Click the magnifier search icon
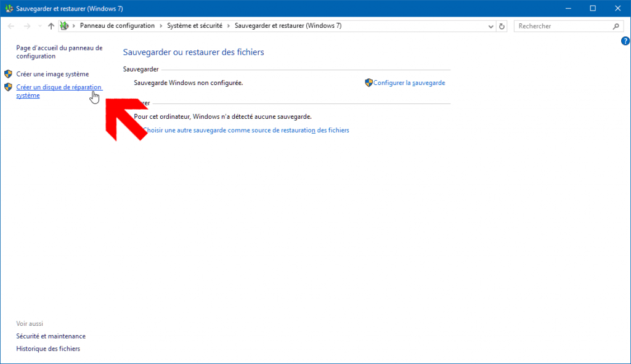The width and height of the screenshot is (631, 364). click(x=616, y=26)
